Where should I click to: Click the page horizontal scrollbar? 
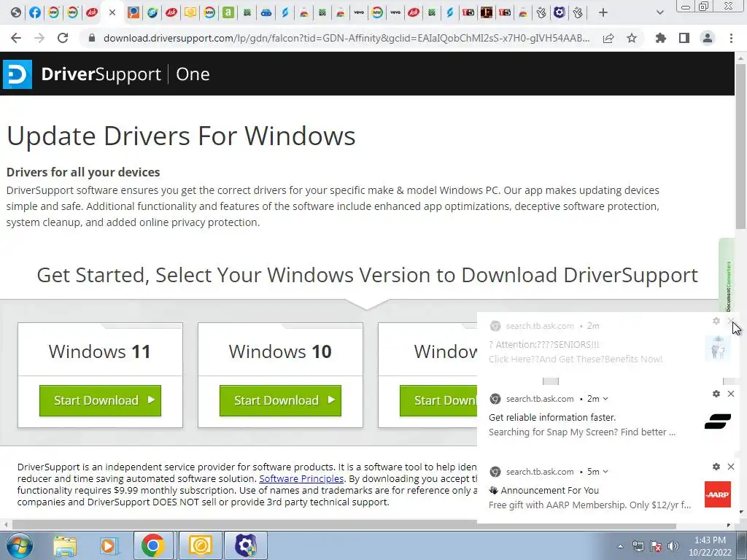(344, 525)
